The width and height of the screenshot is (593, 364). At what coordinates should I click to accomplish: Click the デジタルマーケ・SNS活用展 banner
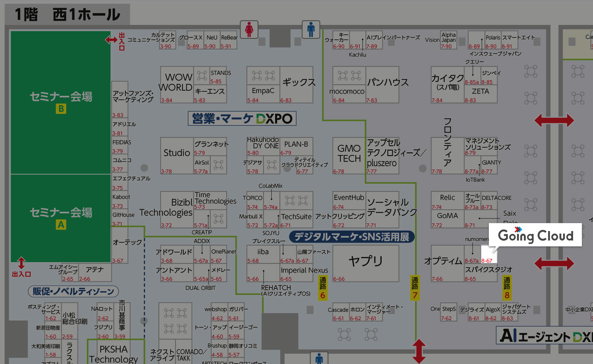(352, 237)
